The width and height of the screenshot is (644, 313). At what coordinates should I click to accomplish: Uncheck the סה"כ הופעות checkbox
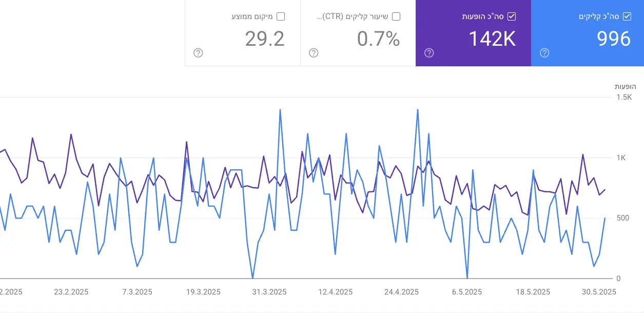[x=511, y=16]
